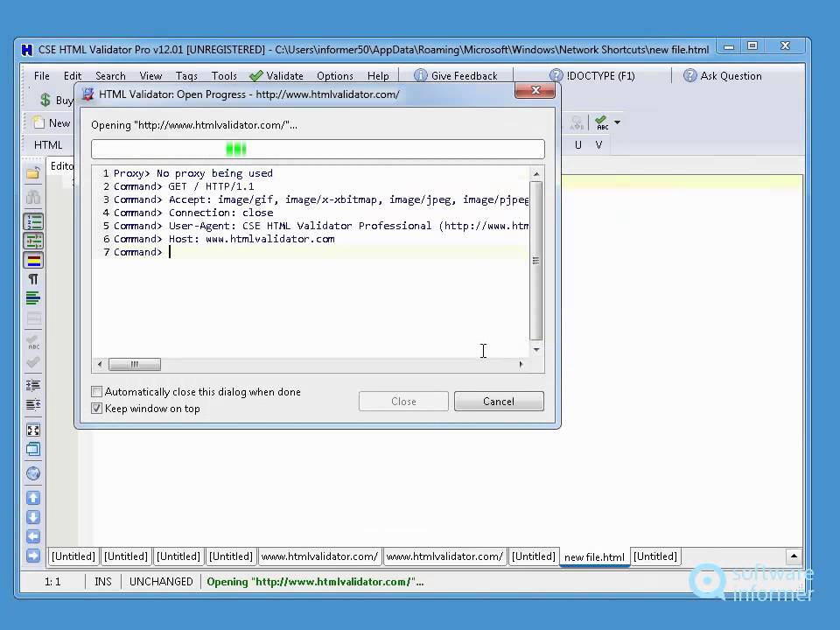The image size is (840, 630).
Task: Click the blue left arrow icon
Action: (x=32, y=536)
